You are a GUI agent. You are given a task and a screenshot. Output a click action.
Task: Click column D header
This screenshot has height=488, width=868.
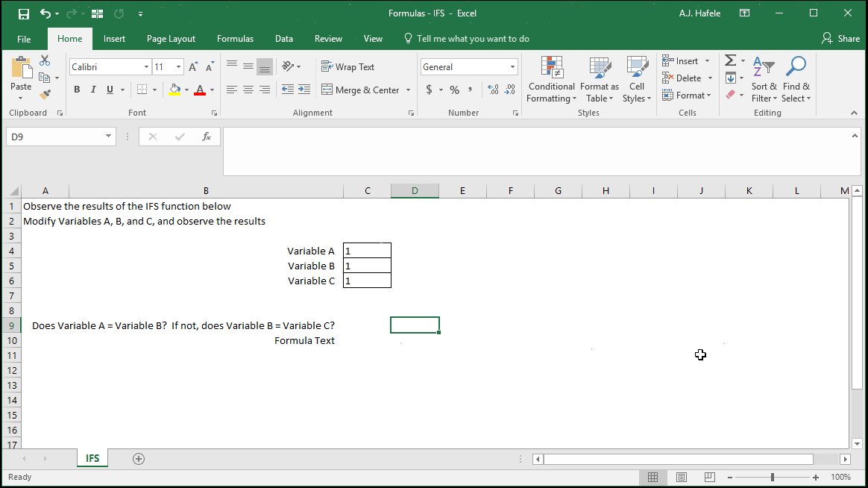415,191
